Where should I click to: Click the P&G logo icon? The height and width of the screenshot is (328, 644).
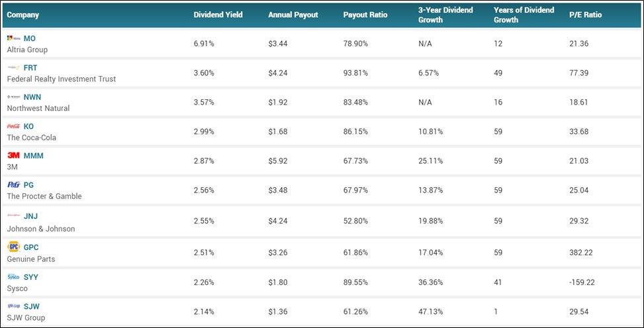(x=13, y=184)
